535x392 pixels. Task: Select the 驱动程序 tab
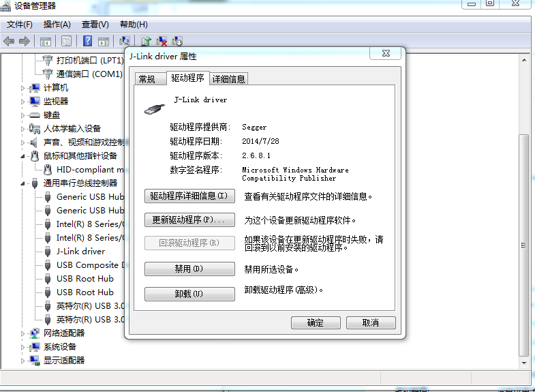click(x=187, y=78)
